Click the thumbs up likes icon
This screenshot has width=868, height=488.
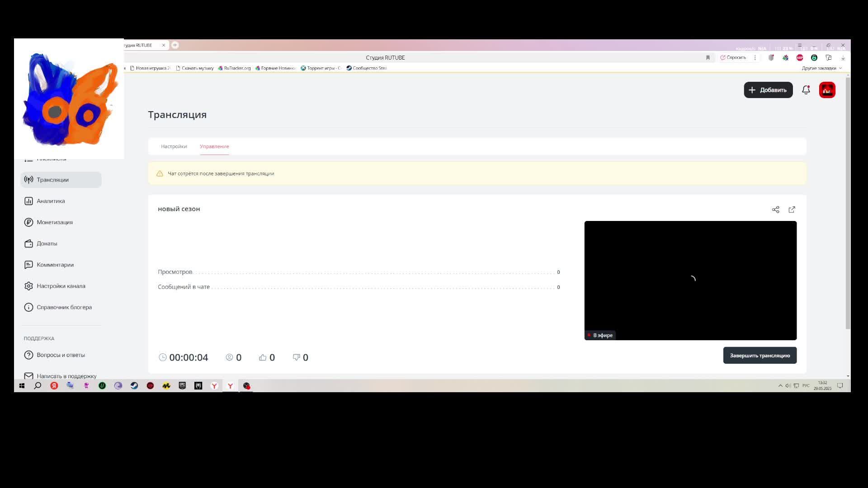click(263, 357)
